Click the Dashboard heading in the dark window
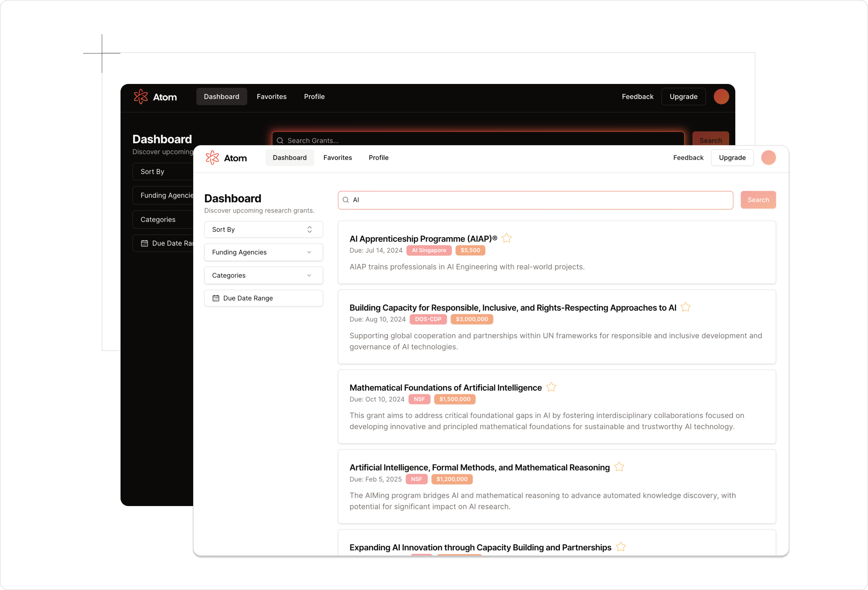The width and height of the screenshot is (868, 590). (x=162, y=139)
